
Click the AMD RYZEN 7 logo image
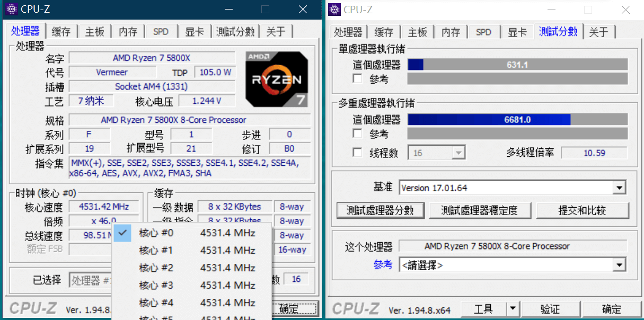[x=276, y=79]
